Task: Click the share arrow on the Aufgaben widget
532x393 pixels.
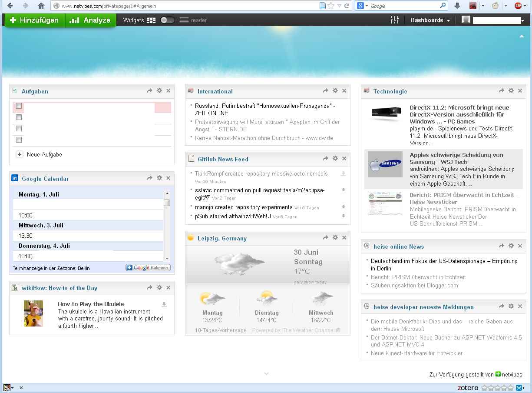Action: click(x=149, y=91)
